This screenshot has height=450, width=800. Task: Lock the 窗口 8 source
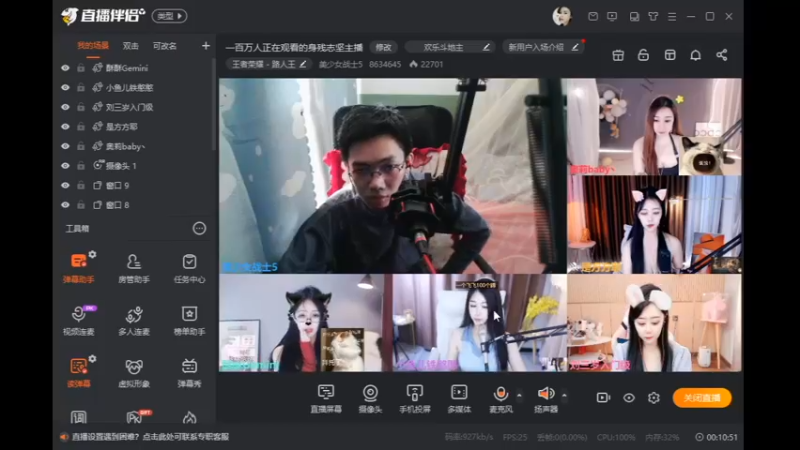point(81,205)
